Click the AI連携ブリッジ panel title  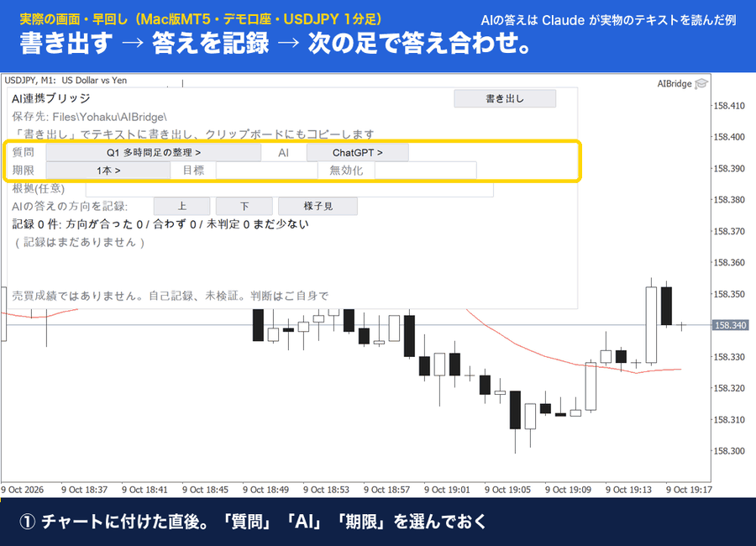[51, 99]
